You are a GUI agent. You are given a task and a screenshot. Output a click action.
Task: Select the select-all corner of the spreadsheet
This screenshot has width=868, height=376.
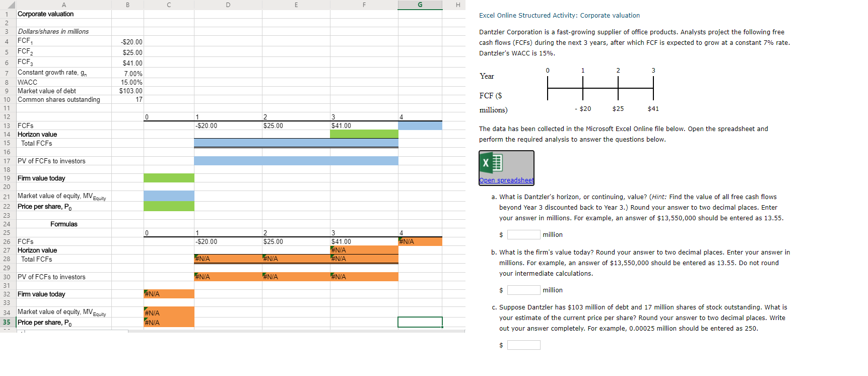coord(8,5)
